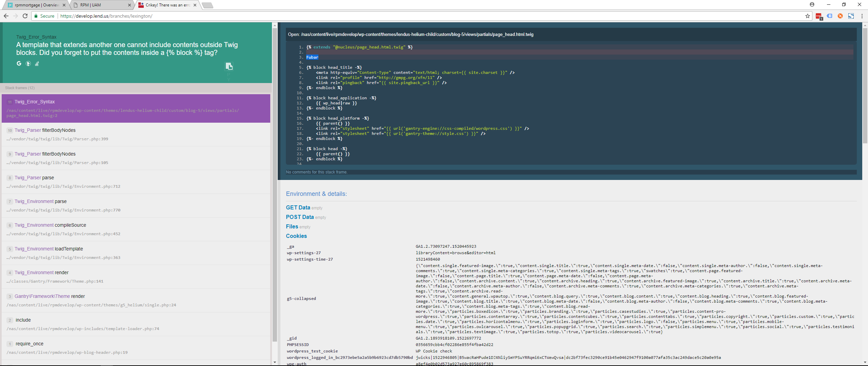Reload the page
Viewport: 868px width, 366px height.
(x=25, y=16)
